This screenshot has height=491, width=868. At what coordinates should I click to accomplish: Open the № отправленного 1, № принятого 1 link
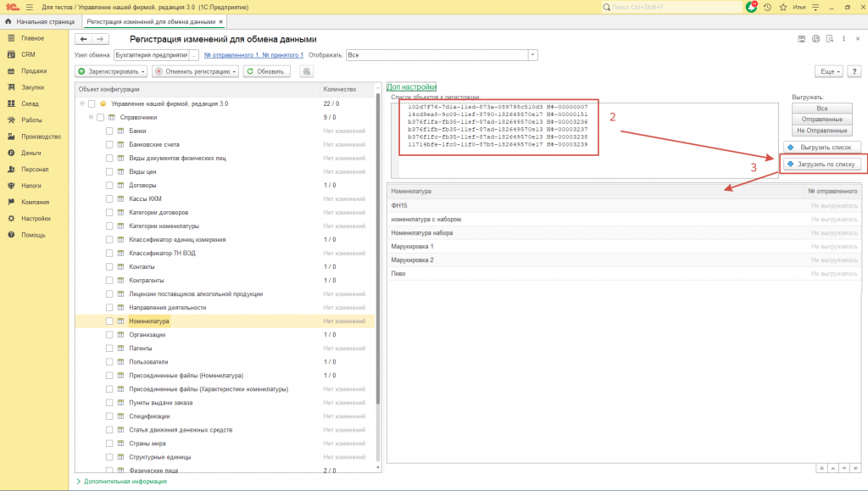coord(253,55)
